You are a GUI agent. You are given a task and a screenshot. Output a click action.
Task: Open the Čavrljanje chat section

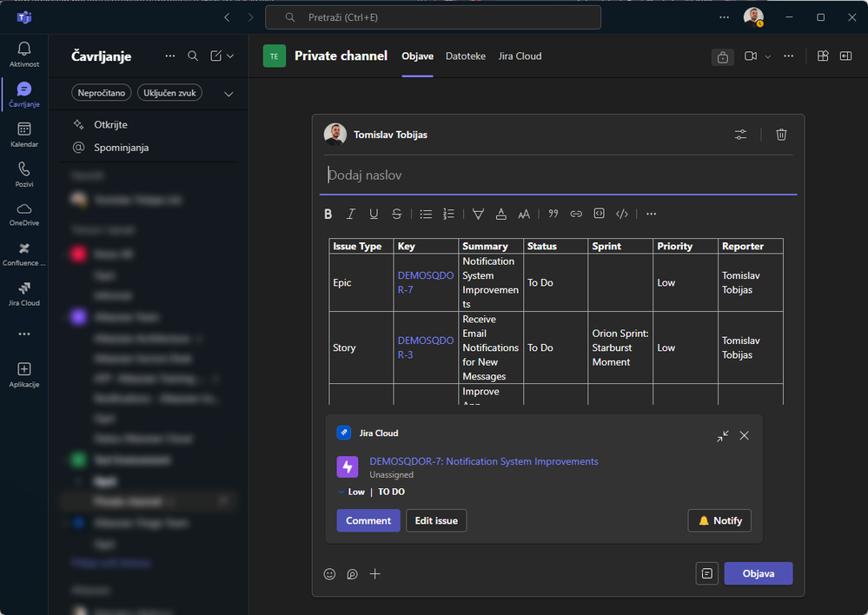click(x=23, y=95)
